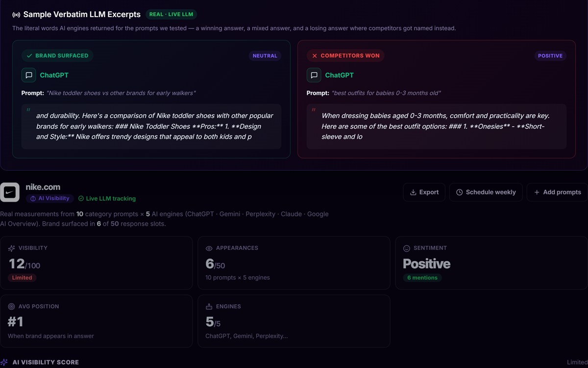The image size is (588, 368).
Task: Click the X icon in COMPETITORS WON
Action: pos(315,56)
